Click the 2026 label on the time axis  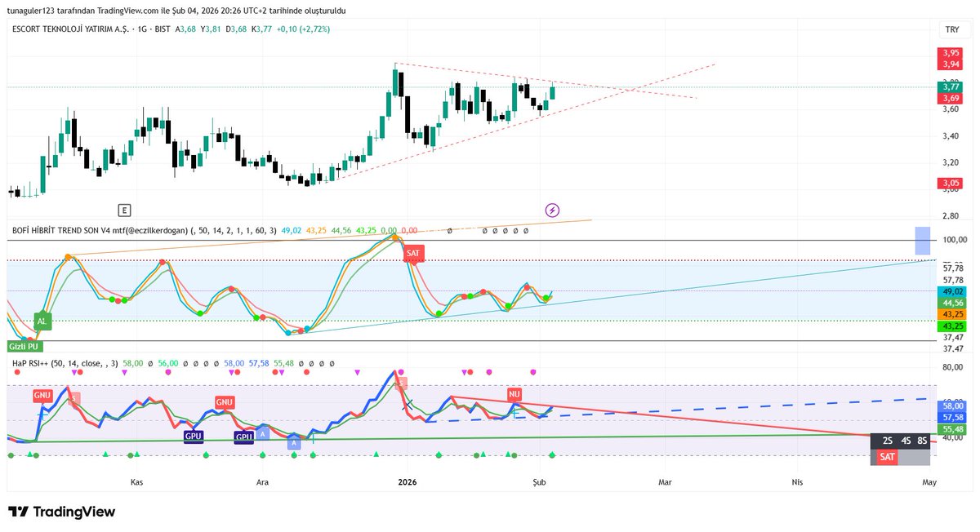(x=408, y=482)
